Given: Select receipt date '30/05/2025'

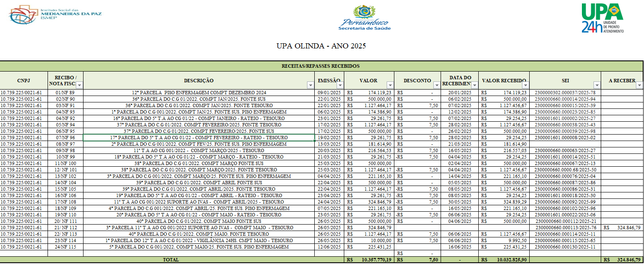Looking at the screenshot, I should [x=459, y=202].
